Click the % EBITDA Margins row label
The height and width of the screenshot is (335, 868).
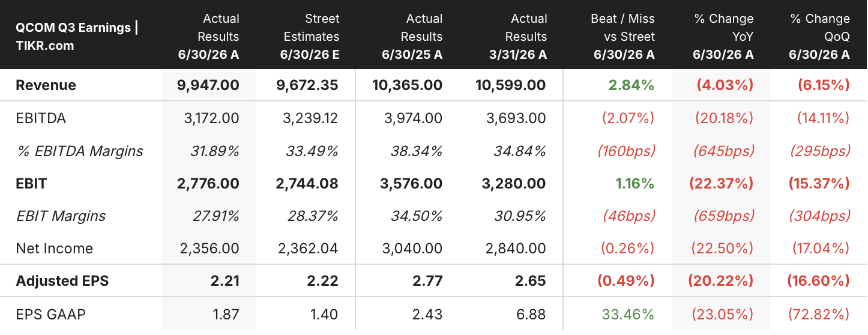pyautogui.click(x=79, y=151)
